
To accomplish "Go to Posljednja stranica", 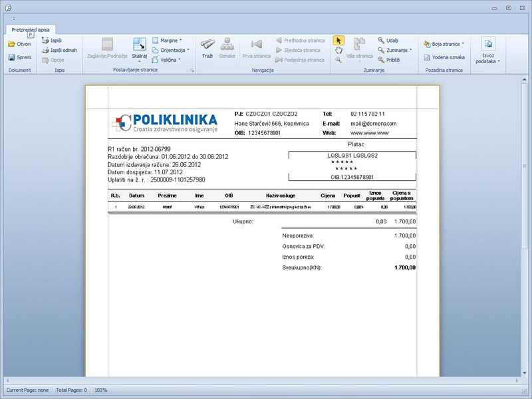I will 300,60.
